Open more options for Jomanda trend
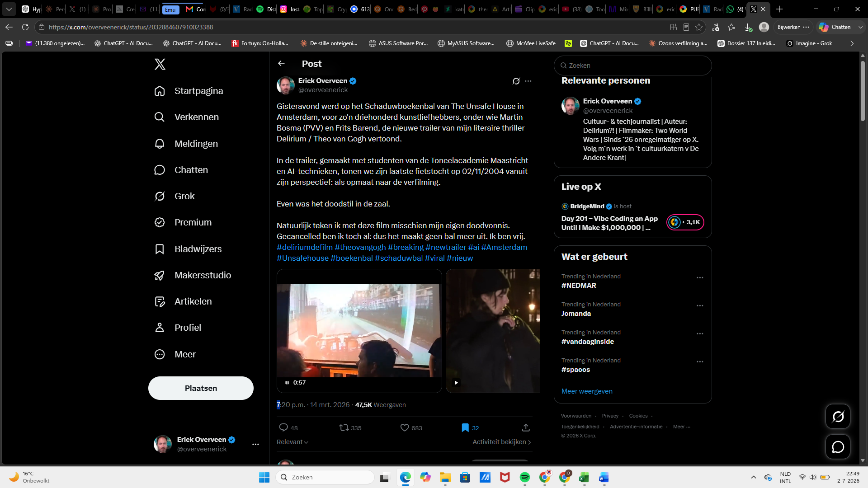 tap(700, 306)
